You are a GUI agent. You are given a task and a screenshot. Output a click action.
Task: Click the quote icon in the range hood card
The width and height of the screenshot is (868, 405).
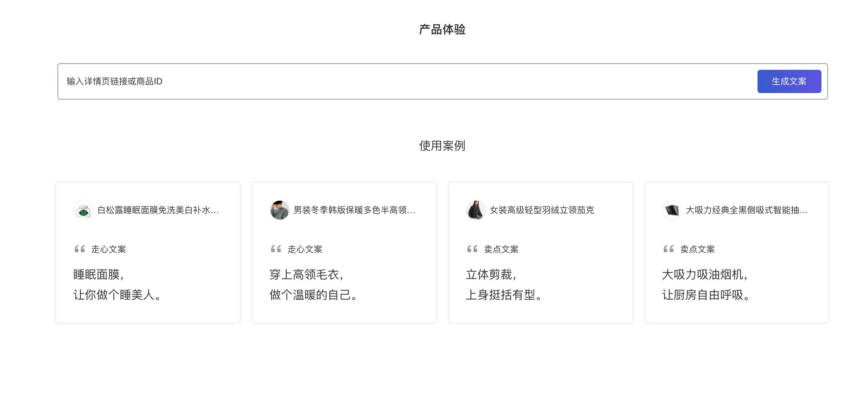tap(668, 249)
